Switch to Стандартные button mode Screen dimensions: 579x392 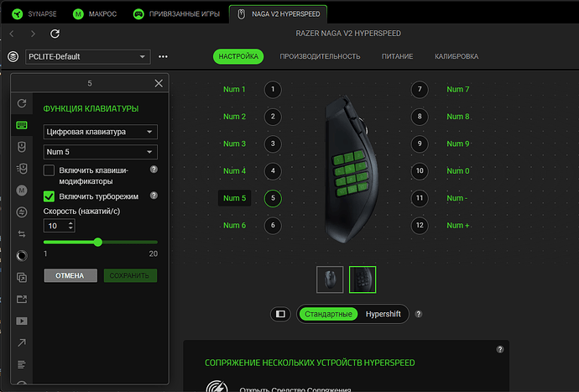328,314
